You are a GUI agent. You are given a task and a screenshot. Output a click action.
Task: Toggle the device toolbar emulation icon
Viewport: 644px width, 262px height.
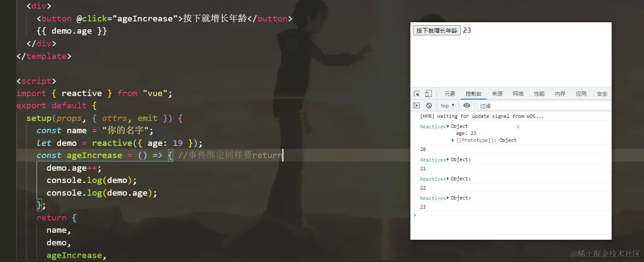428,93
